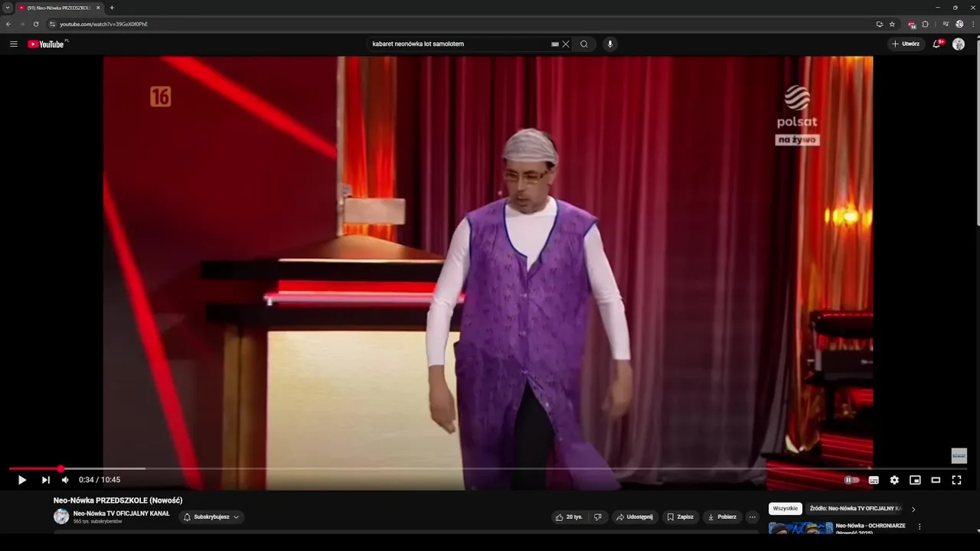The width and height of the screenshot is (980, 551).
Task: Bookmark this page with star icon
Action: click(x=892, y=24)
